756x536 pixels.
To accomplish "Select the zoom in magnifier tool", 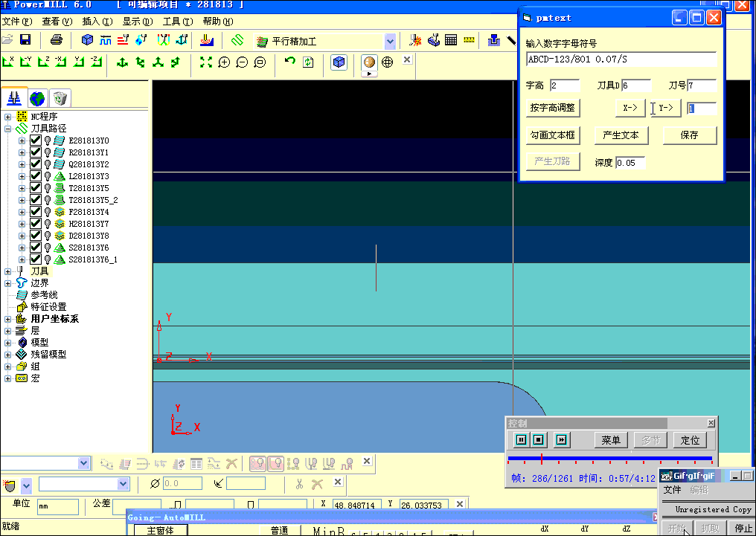I will pyautogui.click(x=224, y=61).
